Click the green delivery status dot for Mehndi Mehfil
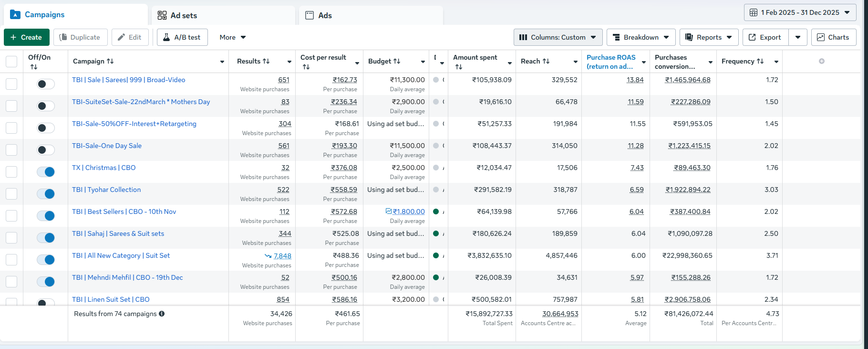 [x=435, y=277]
